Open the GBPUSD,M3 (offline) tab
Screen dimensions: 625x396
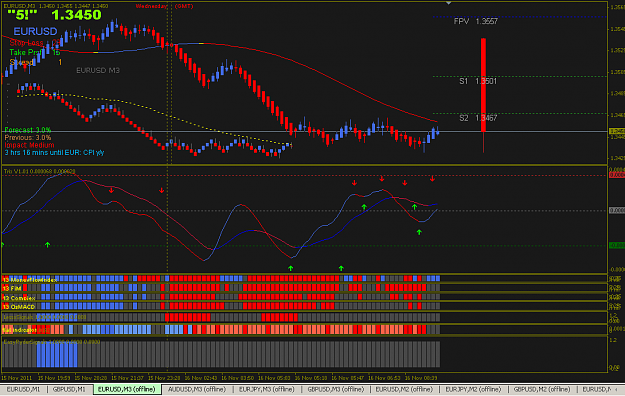click(336, 389)
